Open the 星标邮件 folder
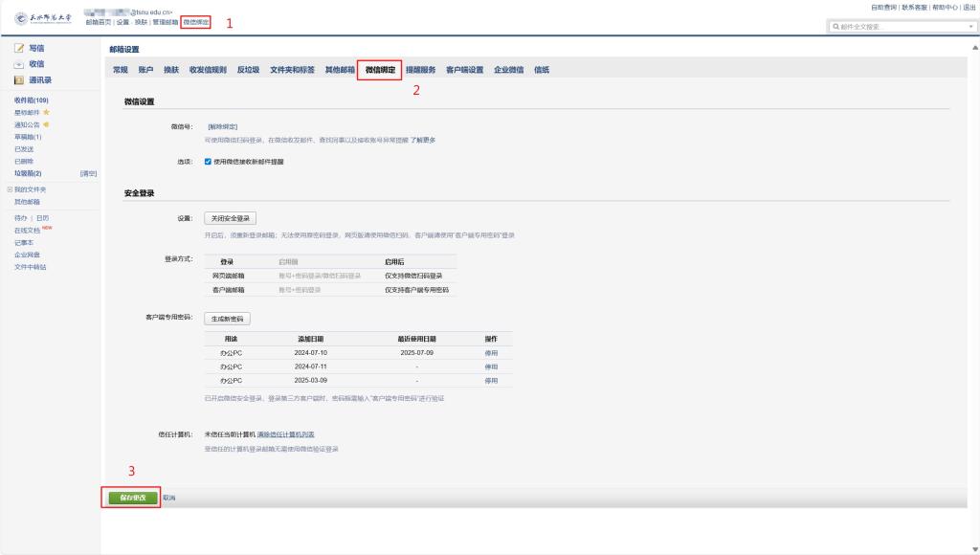Image resolution: width=980 pixels, height=555 pixels. pos(27,113)
